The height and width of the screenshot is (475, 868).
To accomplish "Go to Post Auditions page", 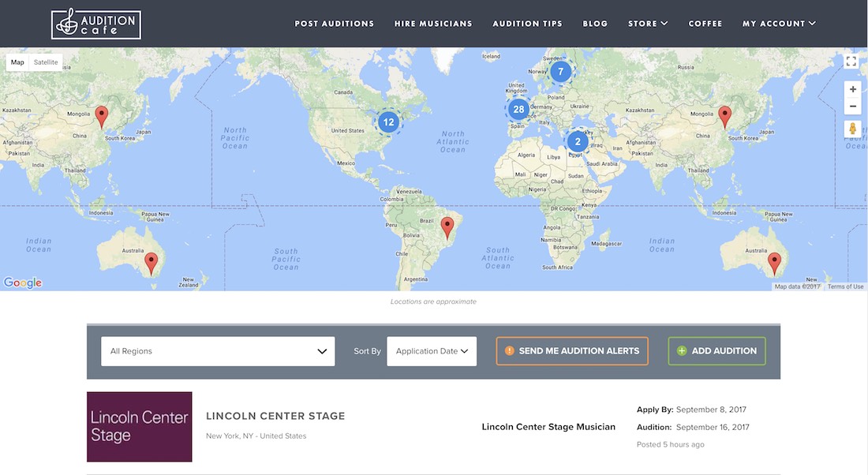I will click(335, 23).
